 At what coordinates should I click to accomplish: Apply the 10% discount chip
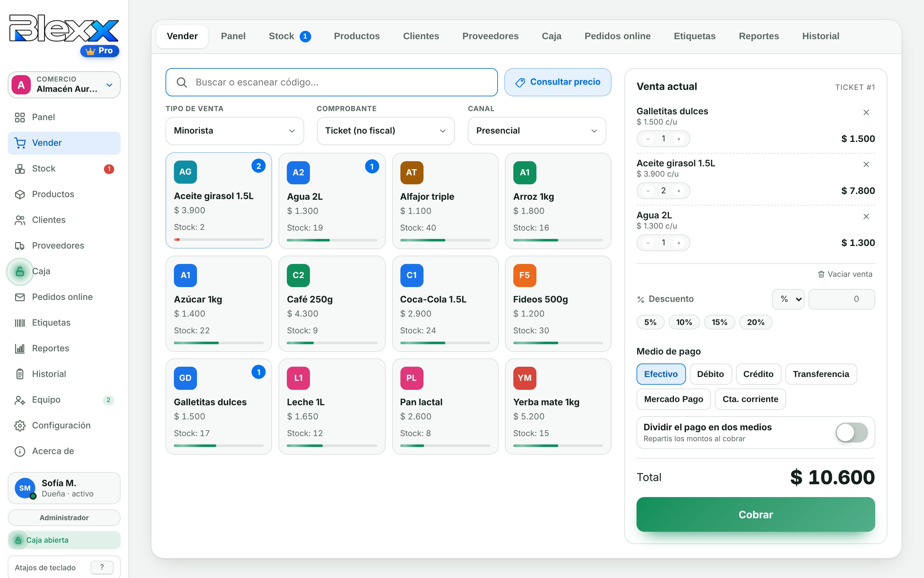(x=684, y=322)
